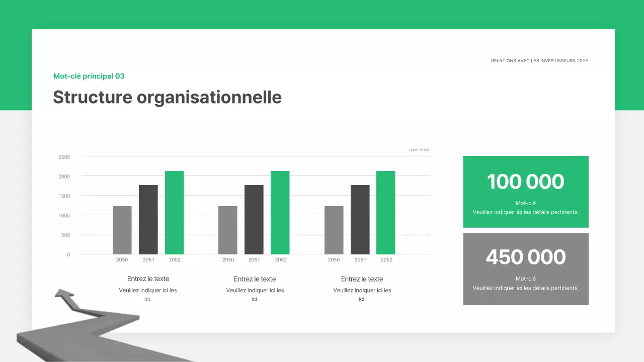Click the middle "Entrez le texte" caption

point(255,279)
